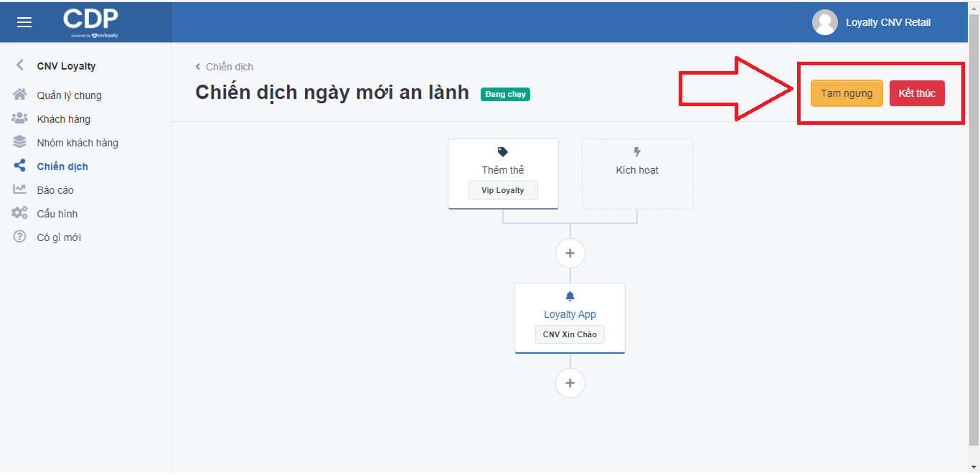This screenshot has height=475, width=980.
Task: Click the Thêm thẻ label
Action: click(x=503, y=170)
